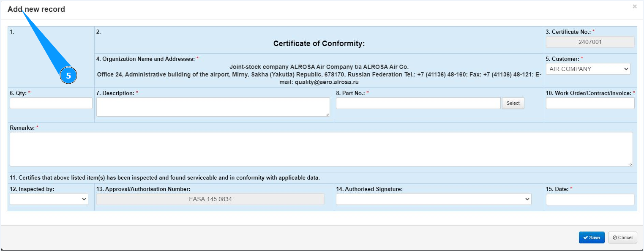Close the Add new record dialog
644x251 pixels.
[634, 7]
